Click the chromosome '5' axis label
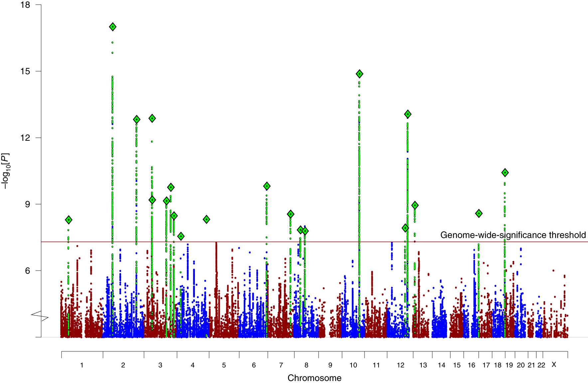 pyautogui.click(x=224, y=365)
